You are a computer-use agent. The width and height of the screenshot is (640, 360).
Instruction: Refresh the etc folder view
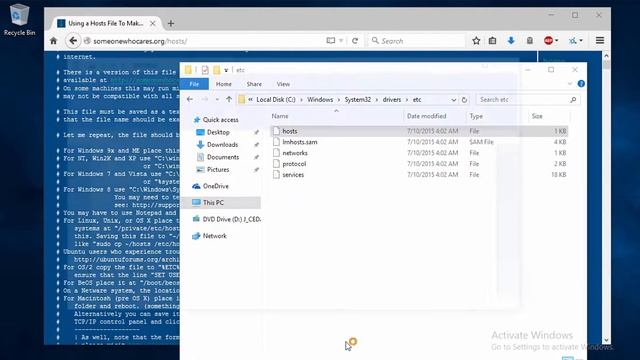[x=464, y=100]
